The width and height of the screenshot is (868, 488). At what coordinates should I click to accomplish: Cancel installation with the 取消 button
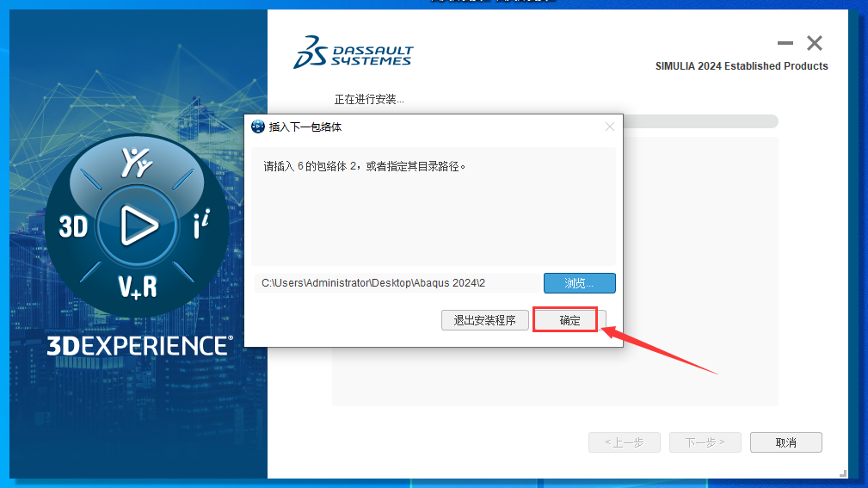click(x=785, y=442)
